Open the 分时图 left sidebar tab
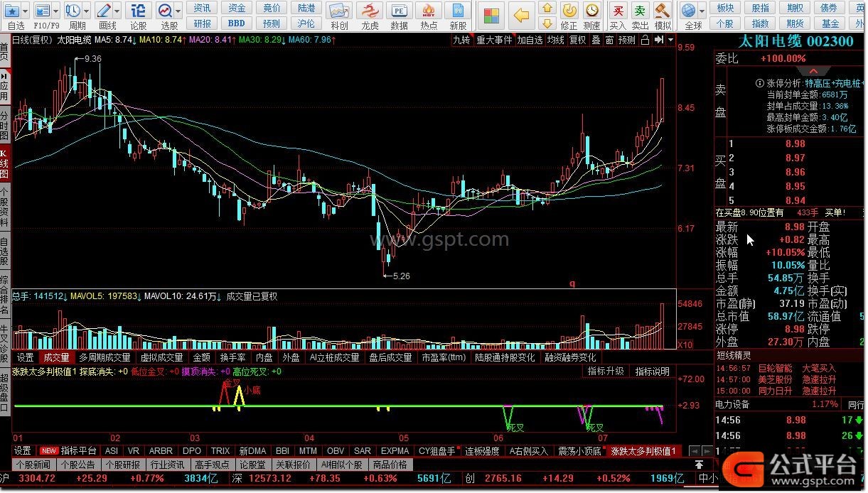868x493 pixels. (5, 125)
